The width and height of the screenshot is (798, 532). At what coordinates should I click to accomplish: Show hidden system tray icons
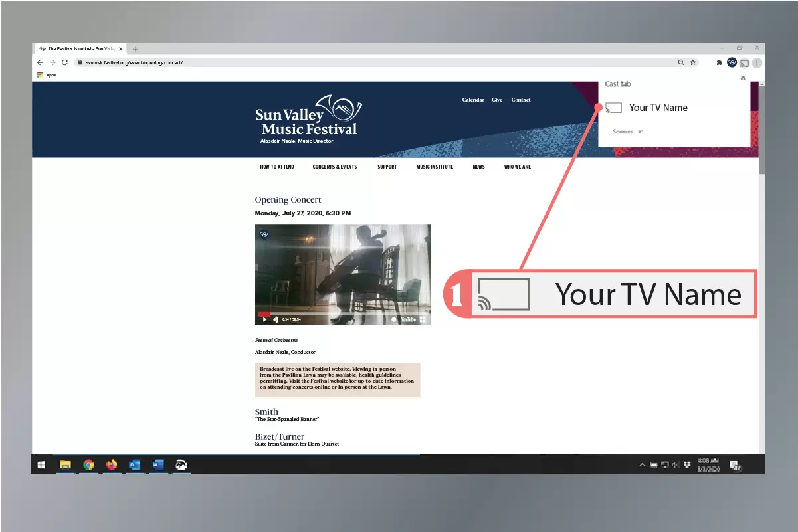click(x=642, y=465)
